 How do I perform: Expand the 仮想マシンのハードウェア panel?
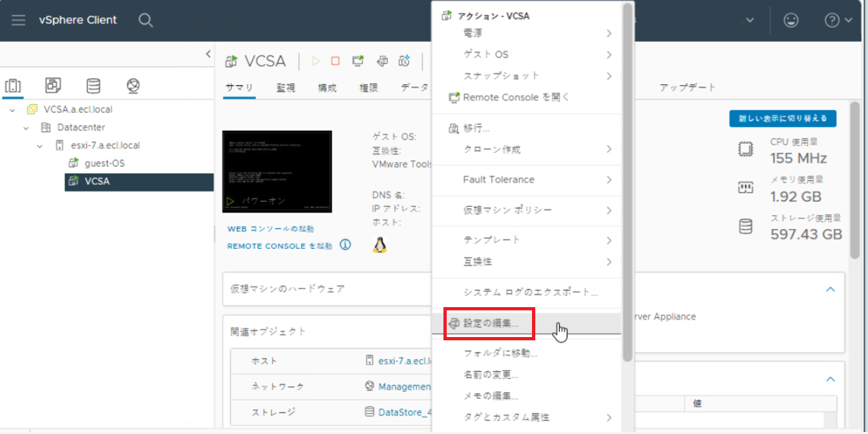tap(326, 289)
